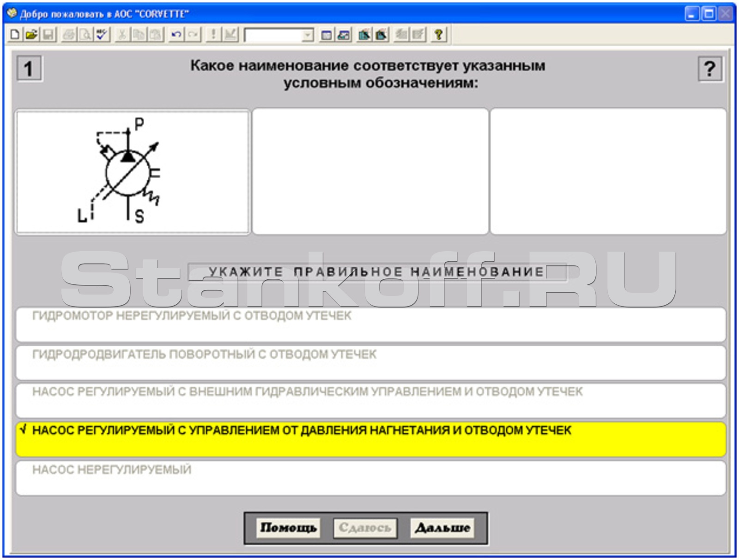The image size is (739, 560).
Task: Click the New document toolbar icon
Action: pos(15,35)
